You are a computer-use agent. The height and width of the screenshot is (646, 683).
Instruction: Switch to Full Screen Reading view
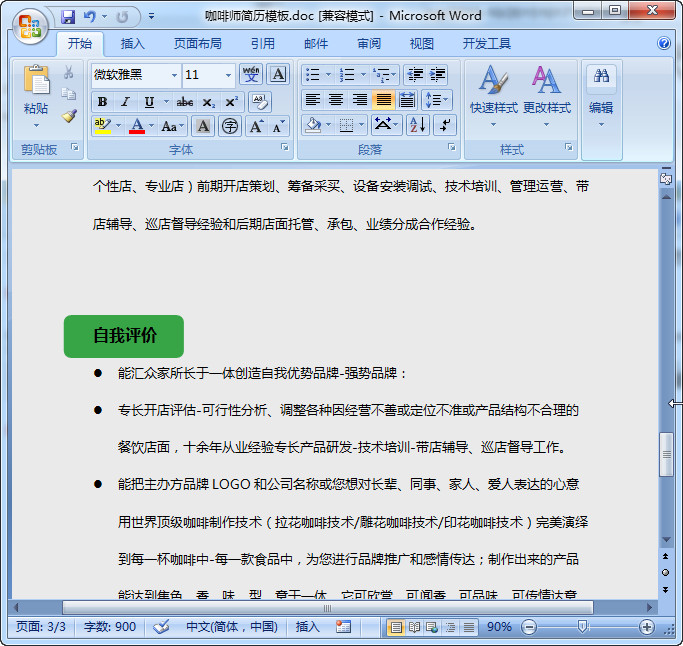pos(414,627)
